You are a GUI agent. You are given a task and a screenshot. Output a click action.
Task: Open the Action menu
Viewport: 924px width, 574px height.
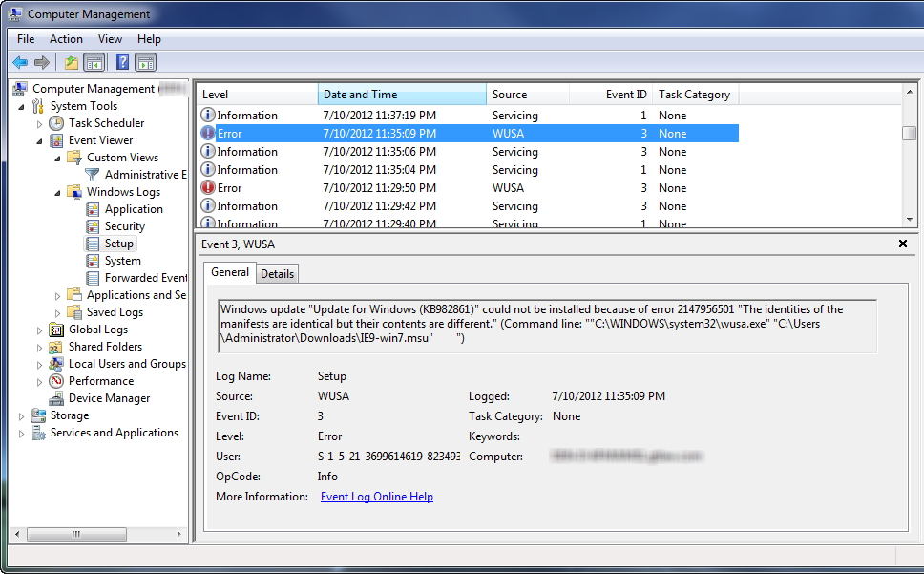pos(66,39)
